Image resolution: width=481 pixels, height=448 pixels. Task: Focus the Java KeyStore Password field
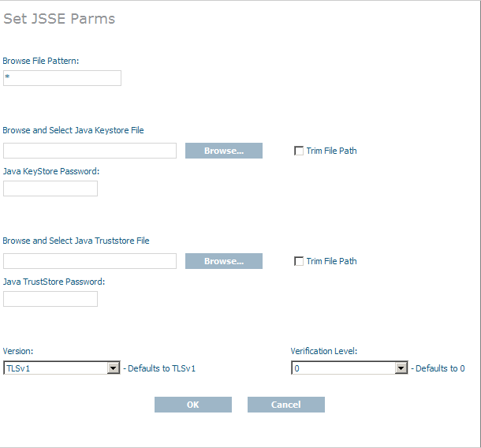[50, 189]
